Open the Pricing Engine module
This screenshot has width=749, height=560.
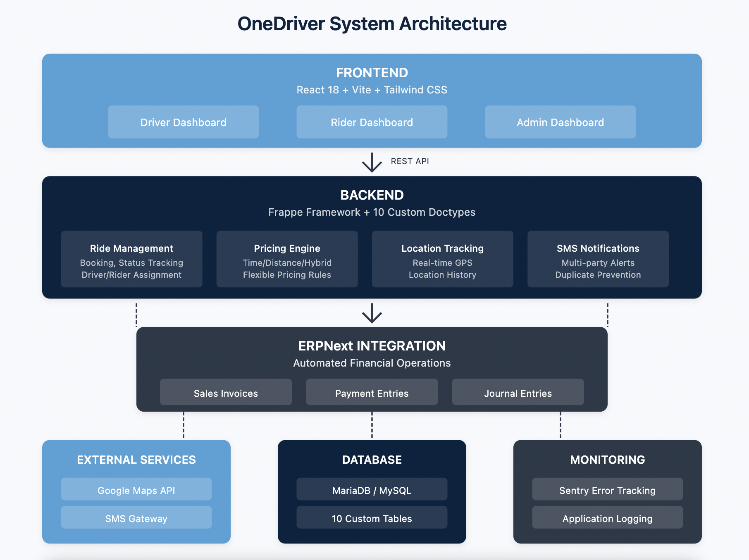pyautogui.click(x=286, y=259)
